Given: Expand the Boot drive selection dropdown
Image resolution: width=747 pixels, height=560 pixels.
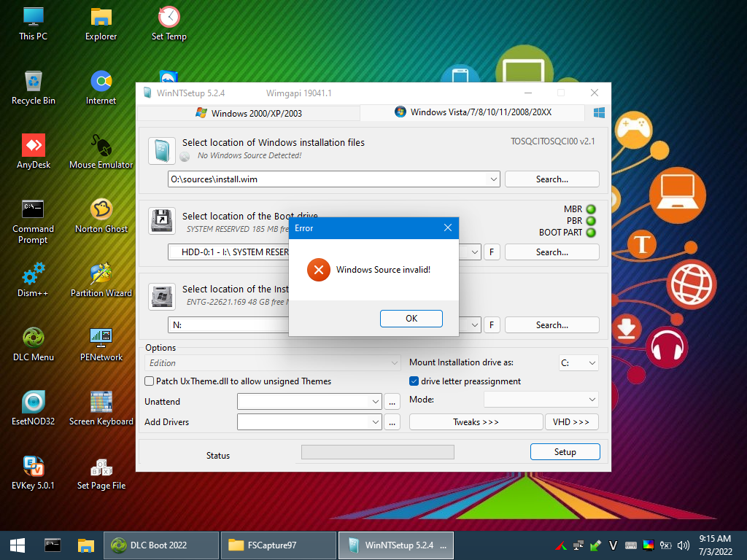Looking at the screenshot, I should pyautogui.click(x=474, y=252).
